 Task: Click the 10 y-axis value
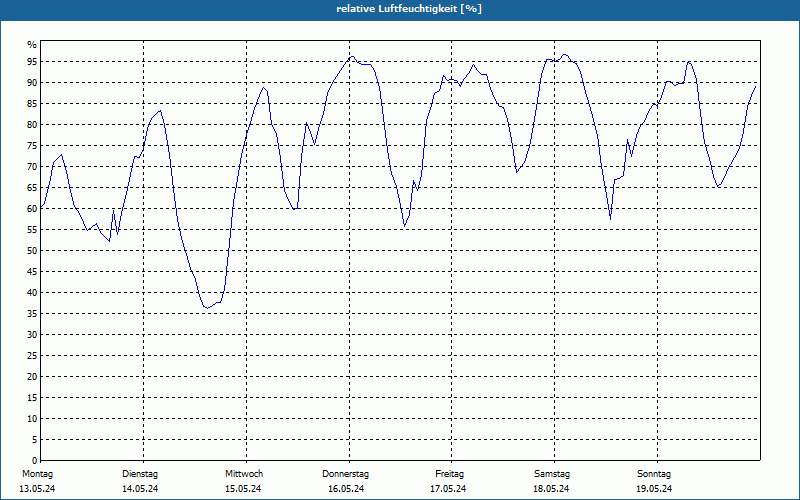[32, 418]
